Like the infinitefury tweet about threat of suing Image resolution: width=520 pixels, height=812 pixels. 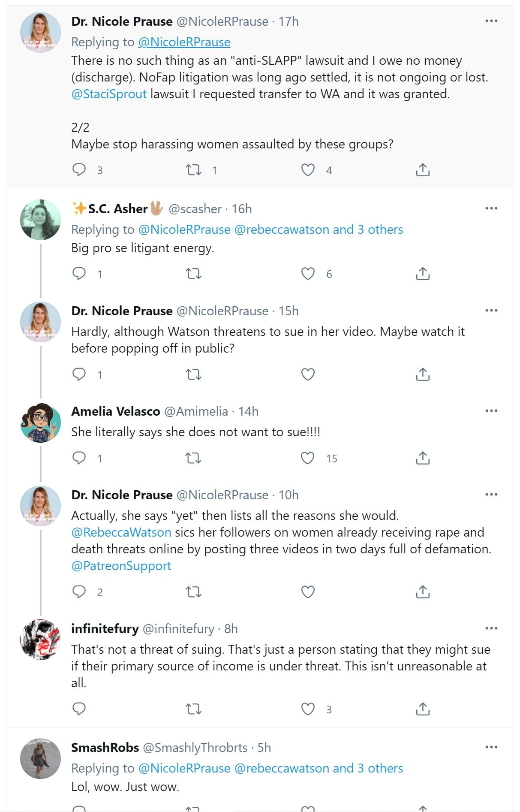[308, 709]
